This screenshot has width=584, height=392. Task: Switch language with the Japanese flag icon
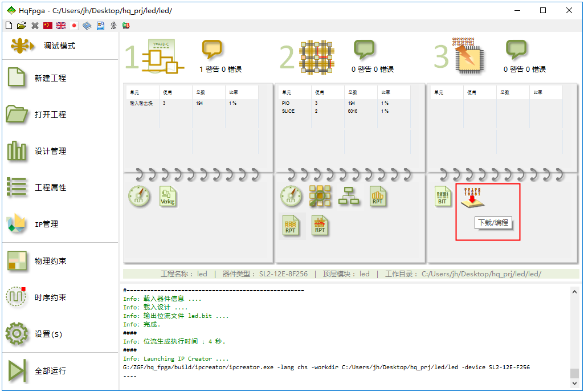pos(74,26)
